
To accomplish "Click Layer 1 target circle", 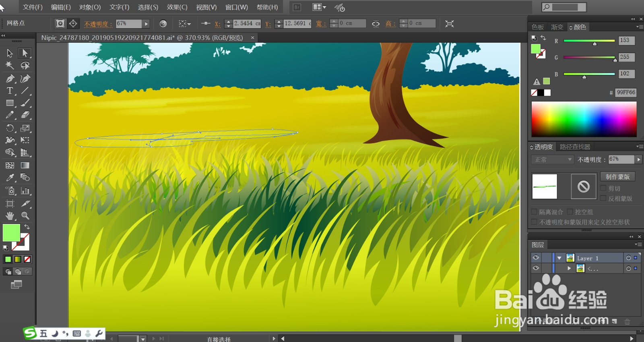I will 629,258.
